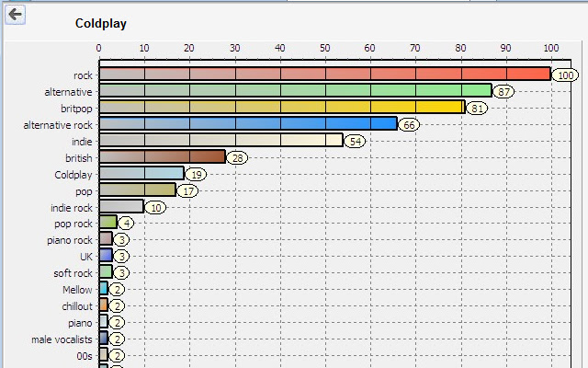Click the value badge 87
This screenshot has width=588, height=368.
(x=503, y=92)
